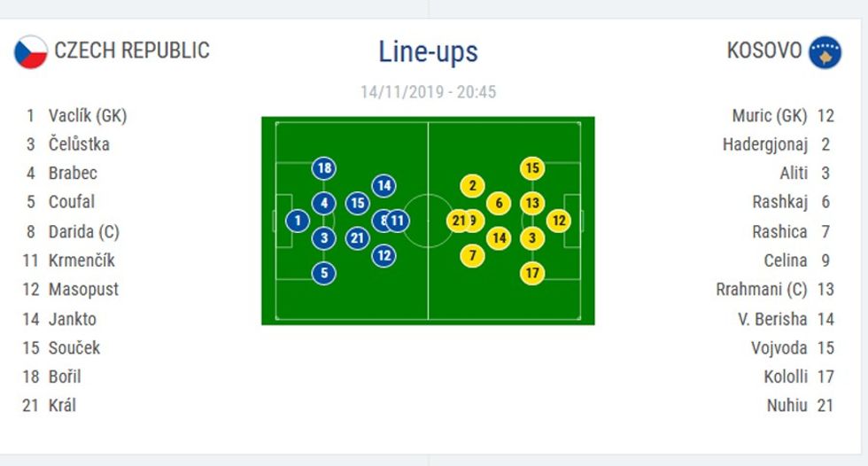
Task: Select blue number 4 marker on pitch
Action: click(x=324, y=203)
